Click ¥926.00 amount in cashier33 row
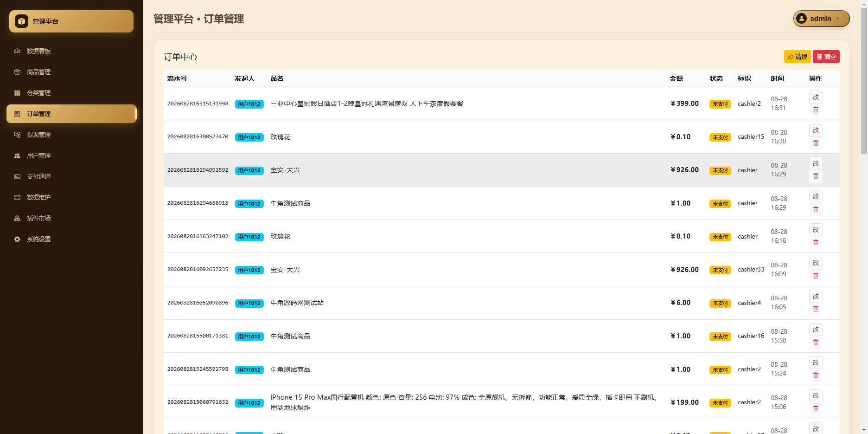Image resolution: width=868 pixels, height=434 pixels. click(x=684, y=270)
